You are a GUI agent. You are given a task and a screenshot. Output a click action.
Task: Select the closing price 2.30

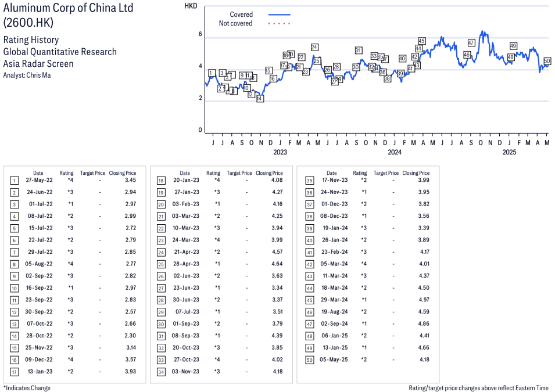pyautogui.click(x=131, y=336)
